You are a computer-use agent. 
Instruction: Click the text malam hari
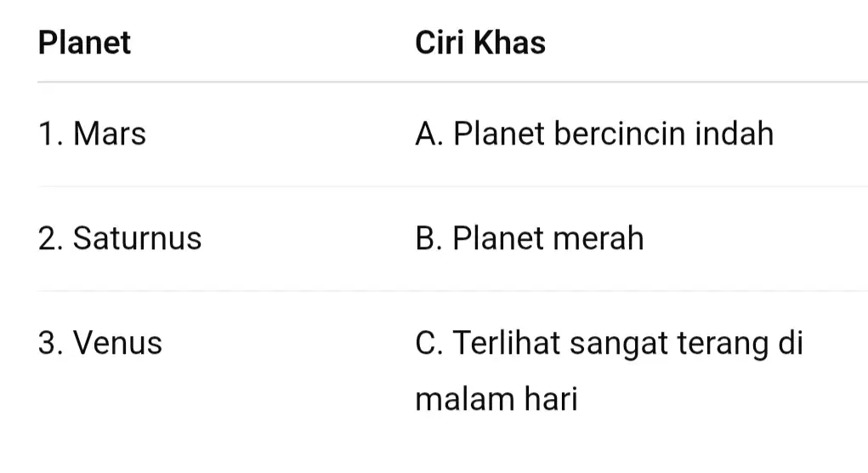[x=496, y=399]
